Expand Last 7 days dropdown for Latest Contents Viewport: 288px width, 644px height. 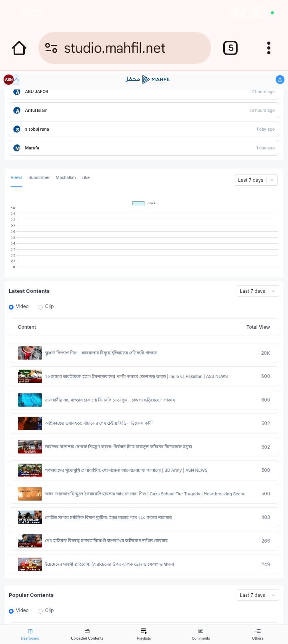(258, 291)
